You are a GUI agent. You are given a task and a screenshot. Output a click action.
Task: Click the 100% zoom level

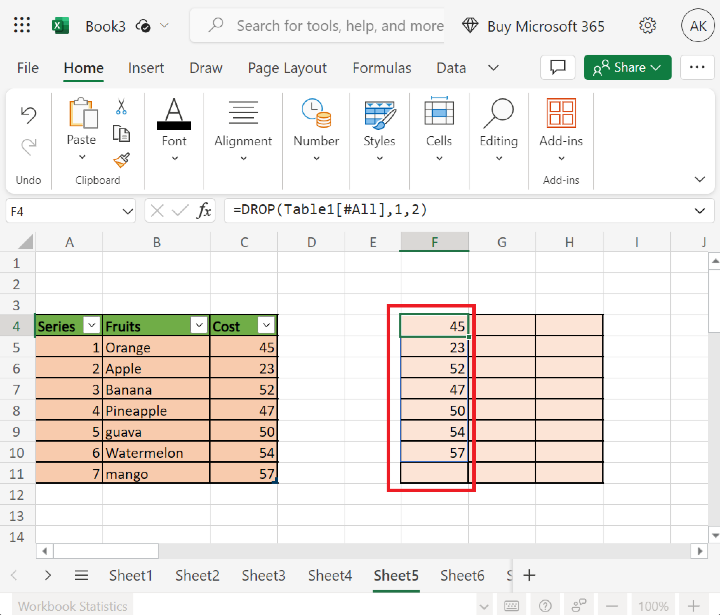click(x=653, y=606)
